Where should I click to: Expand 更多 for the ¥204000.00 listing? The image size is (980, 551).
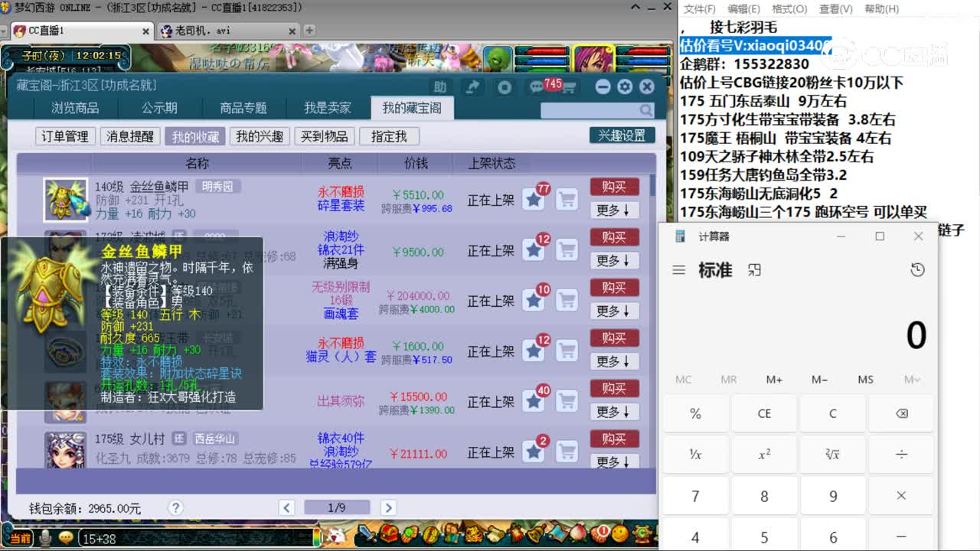click(x=615, y=311)
